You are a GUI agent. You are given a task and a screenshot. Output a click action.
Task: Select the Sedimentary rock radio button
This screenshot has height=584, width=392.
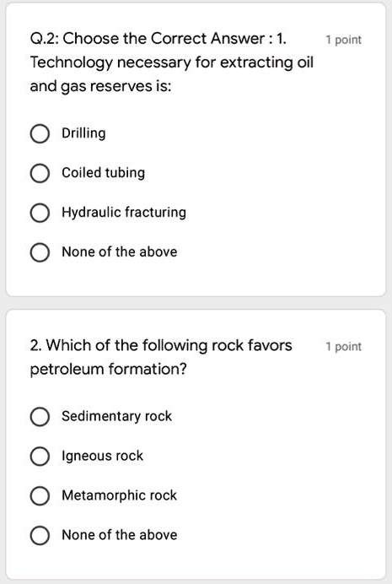click(x=40, y=416)
